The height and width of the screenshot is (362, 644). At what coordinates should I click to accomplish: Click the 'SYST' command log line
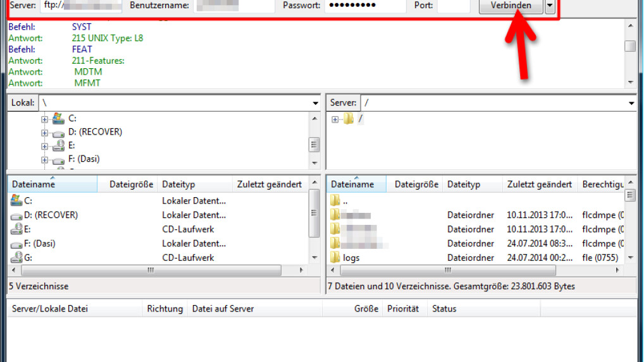[82, 27]
